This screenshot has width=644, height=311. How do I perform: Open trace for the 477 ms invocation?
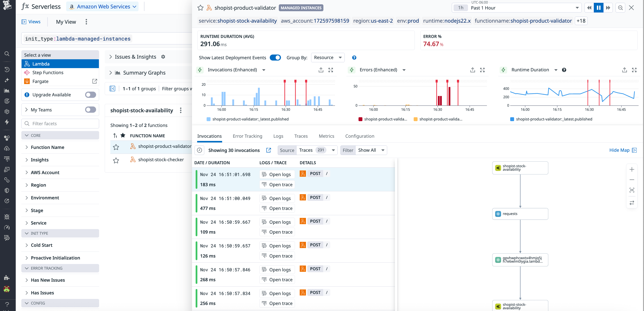277,208
